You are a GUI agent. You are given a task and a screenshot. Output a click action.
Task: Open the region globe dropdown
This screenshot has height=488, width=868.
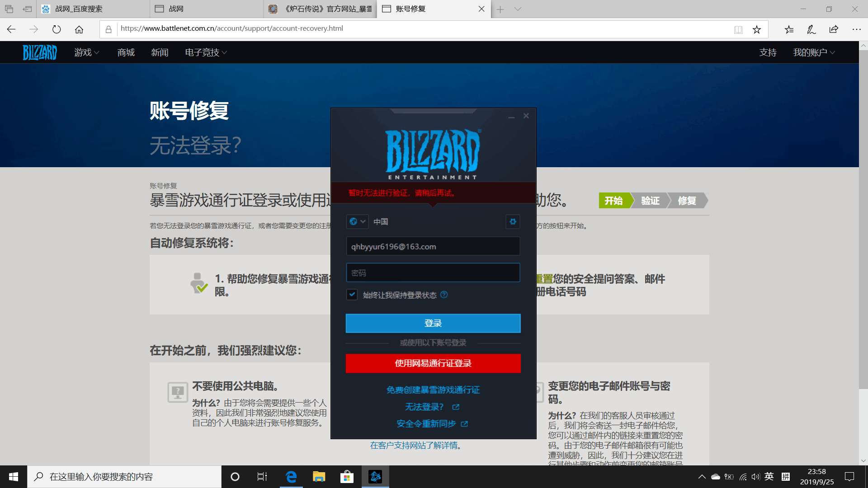(357, 221)
